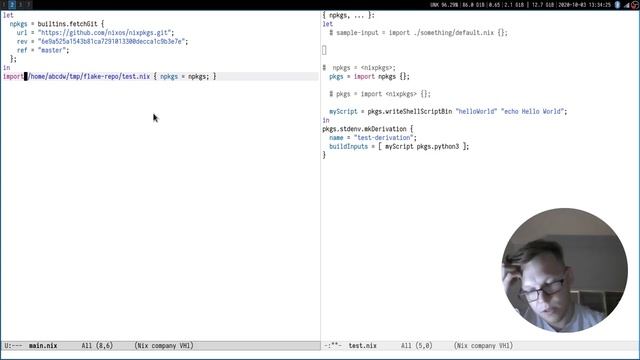Click the "-:**-" modified status in the test.nix mode line

tap(333, 346)
